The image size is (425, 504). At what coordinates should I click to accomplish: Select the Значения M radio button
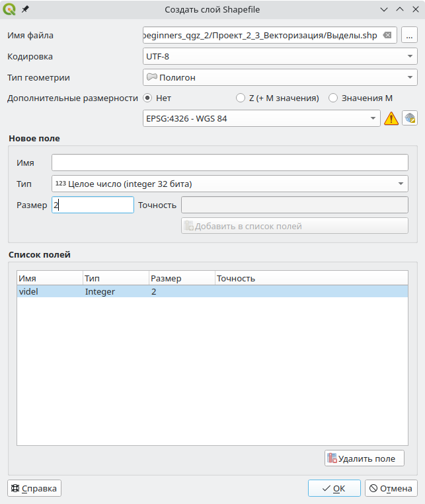pyautogui.click(x=333, y=98)
